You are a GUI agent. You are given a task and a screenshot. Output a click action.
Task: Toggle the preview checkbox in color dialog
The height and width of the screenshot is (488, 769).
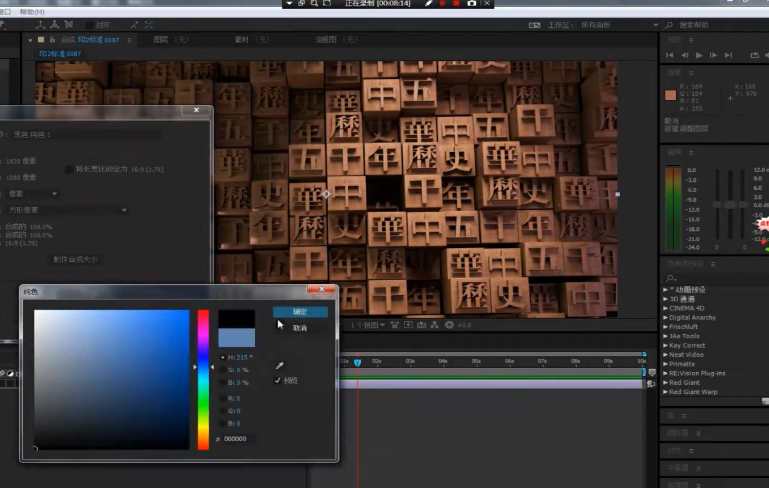tap(279, 381)
